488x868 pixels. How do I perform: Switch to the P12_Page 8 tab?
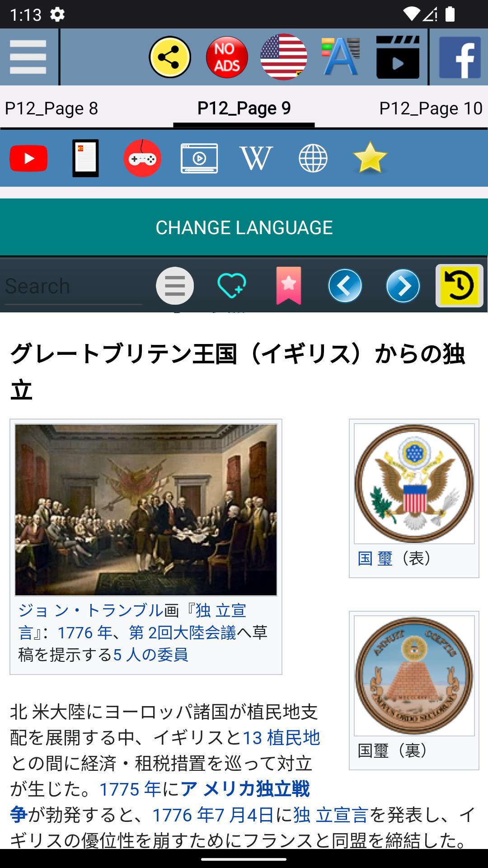point(52,108)
